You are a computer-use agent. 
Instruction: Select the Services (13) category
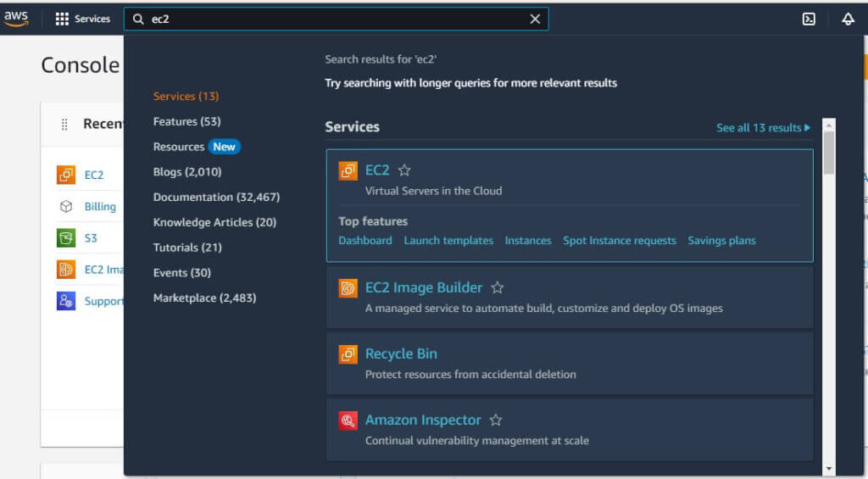(x=186, y=97)
